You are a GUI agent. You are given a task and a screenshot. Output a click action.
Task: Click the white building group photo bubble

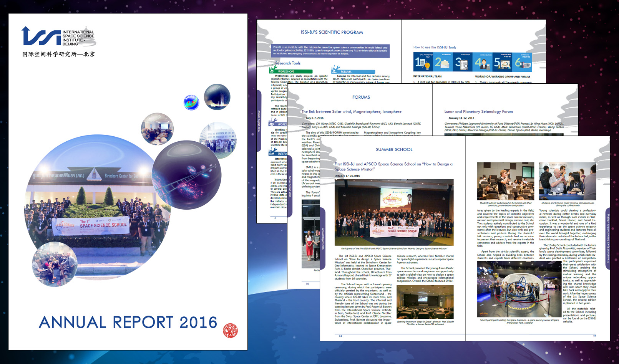coord(218,140)
